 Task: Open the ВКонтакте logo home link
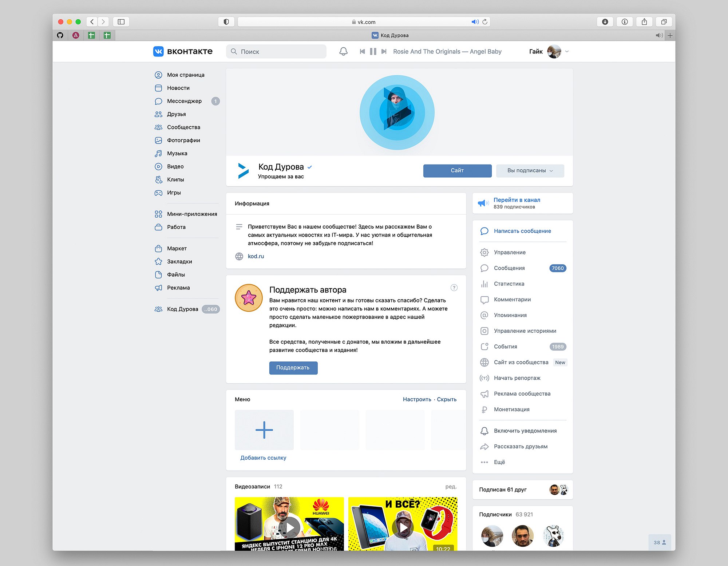[x=183, y=51]
